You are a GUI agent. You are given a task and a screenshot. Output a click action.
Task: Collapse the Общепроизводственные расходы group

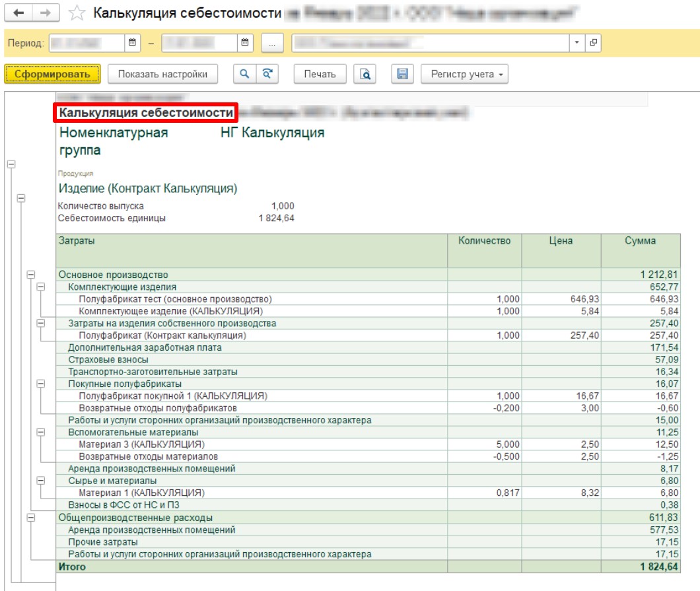(x=31, y=517)
